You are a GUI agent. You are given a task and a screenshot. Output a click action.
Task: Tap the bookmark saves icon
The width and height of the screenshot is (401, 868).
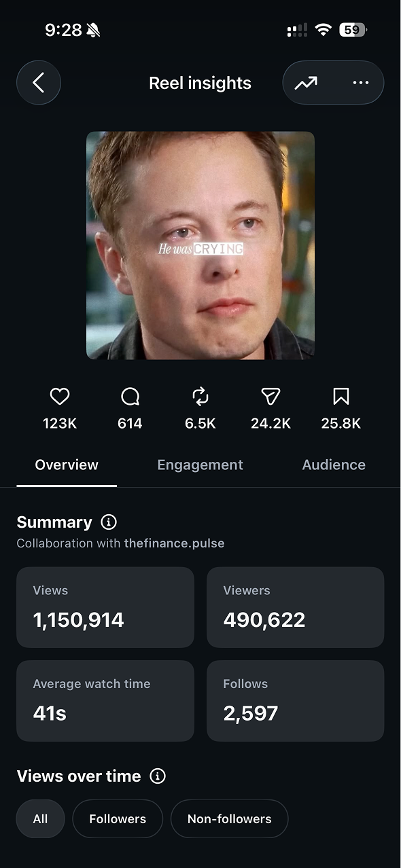[x=341, y=396]
